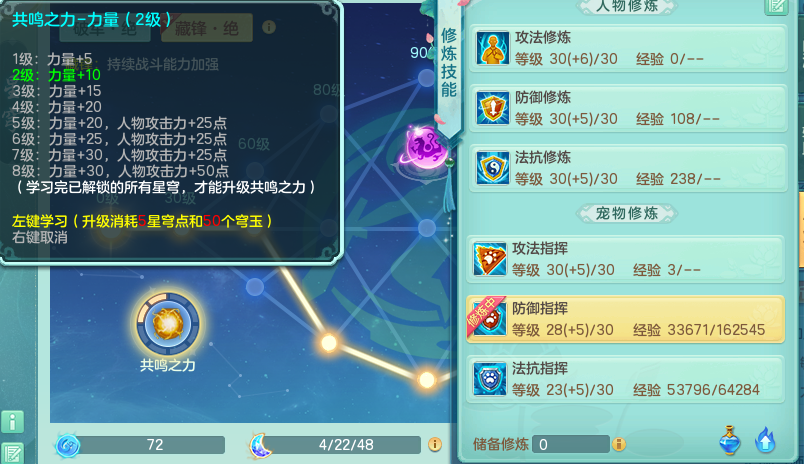The height and width of the screenshot is (464, 804).
Task: Click the purple dragon orb node
Action: (425, 149)
